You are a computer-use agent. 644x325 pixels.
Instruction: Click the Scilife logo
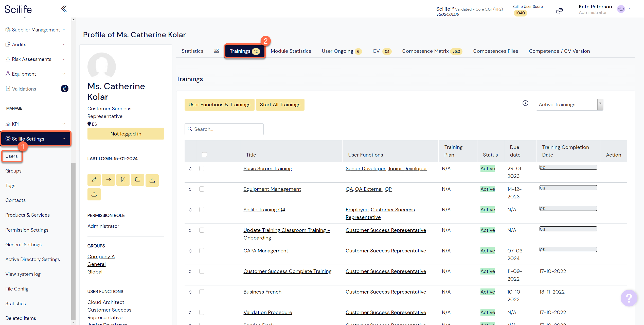point(18,9)
